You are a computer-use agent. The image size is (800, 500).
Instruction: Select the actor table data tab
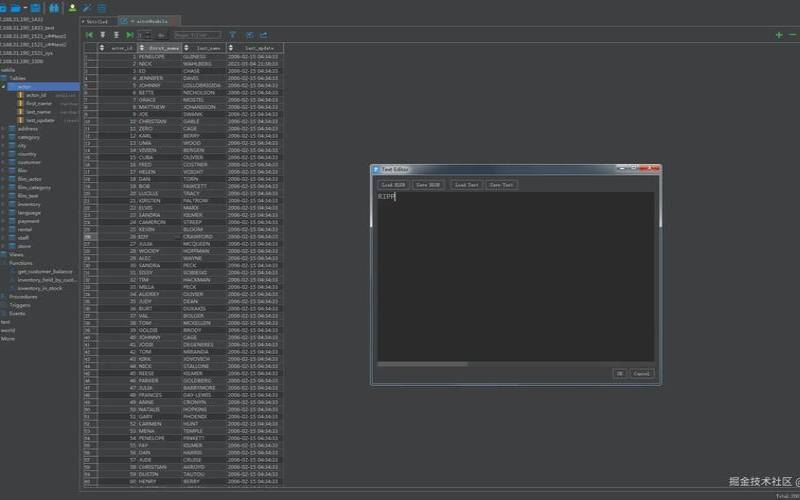(x=149, y=21)
